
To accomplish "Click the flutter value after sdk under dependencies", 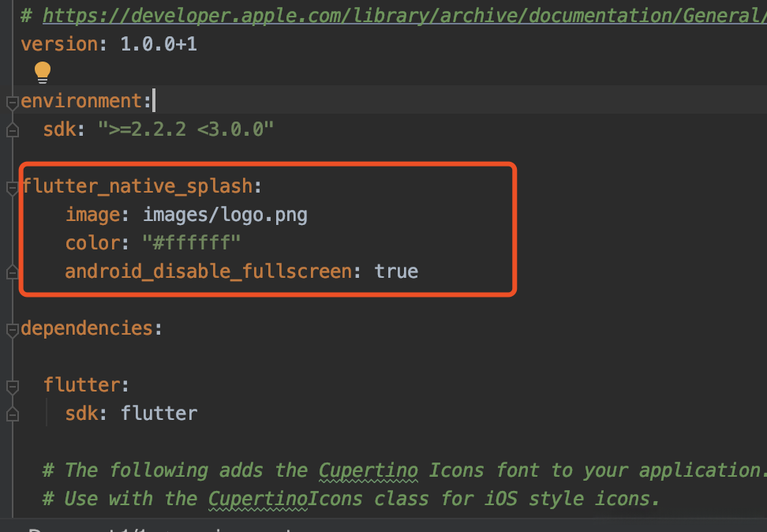I will (159, 414).
